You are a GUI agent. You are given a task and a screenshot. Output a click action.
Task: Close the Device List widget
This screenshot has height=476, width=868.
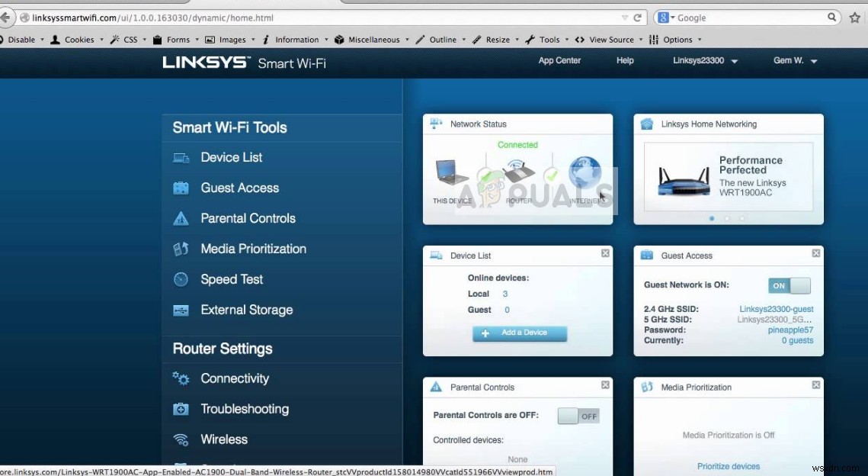click(x=605, y=252)
